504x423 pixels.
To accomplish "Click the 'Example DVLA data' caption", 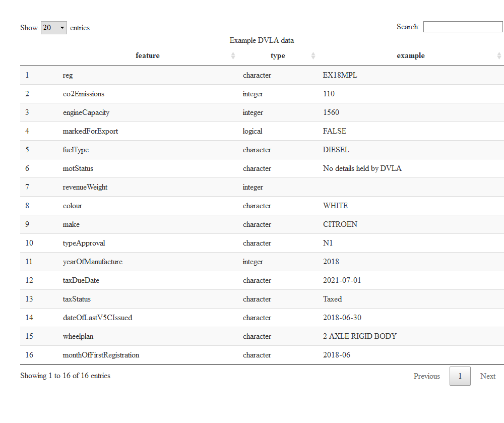I will click(262, 40).
